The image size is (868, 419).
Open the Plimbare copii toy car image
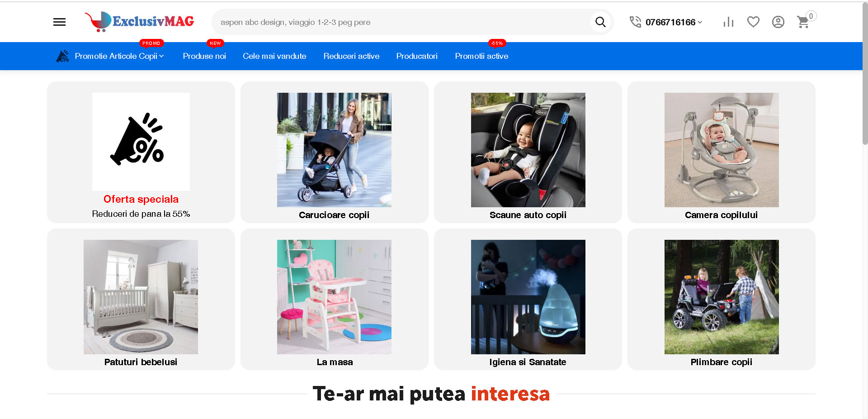coord(722,297)
